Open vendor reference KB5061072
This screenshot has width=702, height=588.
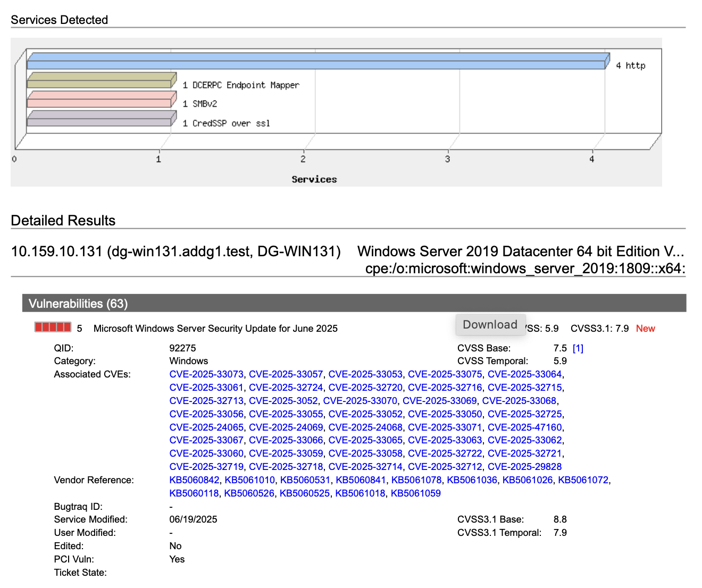click(583, 480)
